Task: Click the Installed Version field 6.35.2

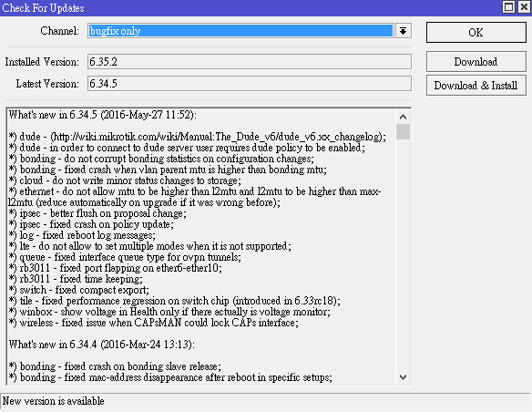Action: pyautogui.click(x=250, y=62)
